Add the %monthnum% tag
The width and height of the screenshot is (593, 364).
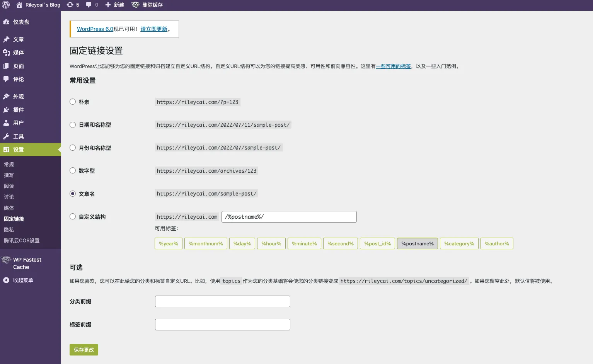click(x=206, y=243)
